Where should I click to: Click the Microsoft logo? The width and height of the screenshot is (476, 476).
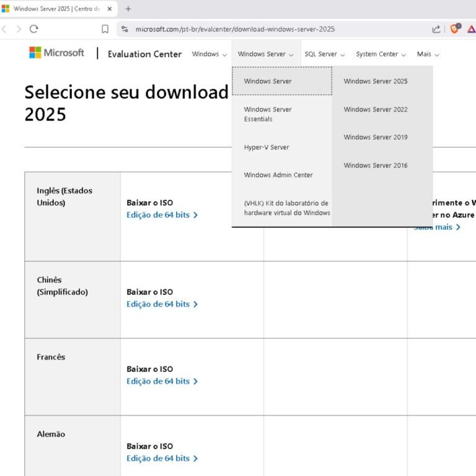pyautogui.click(x=56, y=53)
